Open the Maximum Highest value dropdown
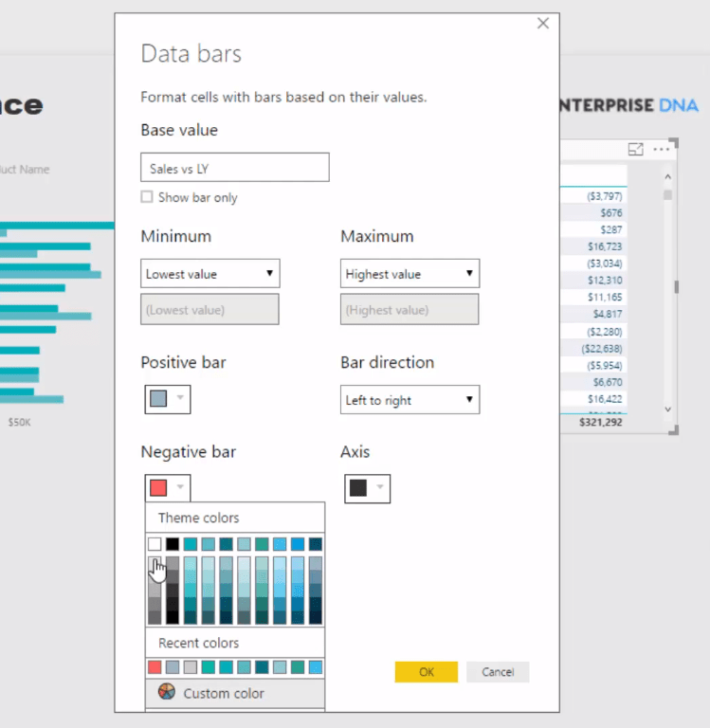 pyautogui.click(x=410, y=273)
